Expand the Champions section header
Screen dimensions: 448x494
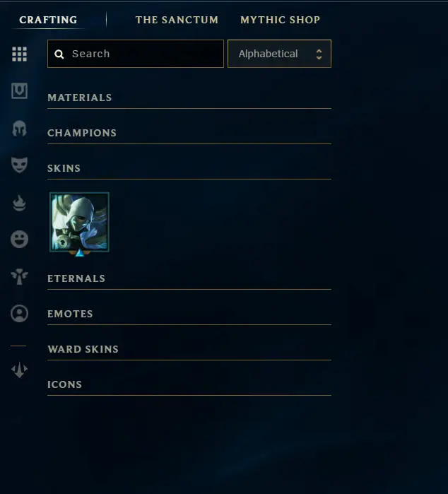(189, 133)
